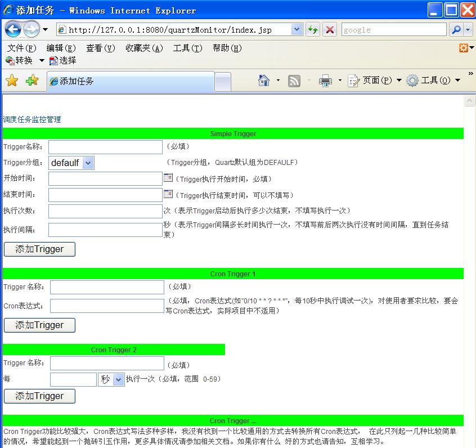
Task: Click the orange gear icon at menu bar right
Action: pyautogui.click(x=464, y=48)
